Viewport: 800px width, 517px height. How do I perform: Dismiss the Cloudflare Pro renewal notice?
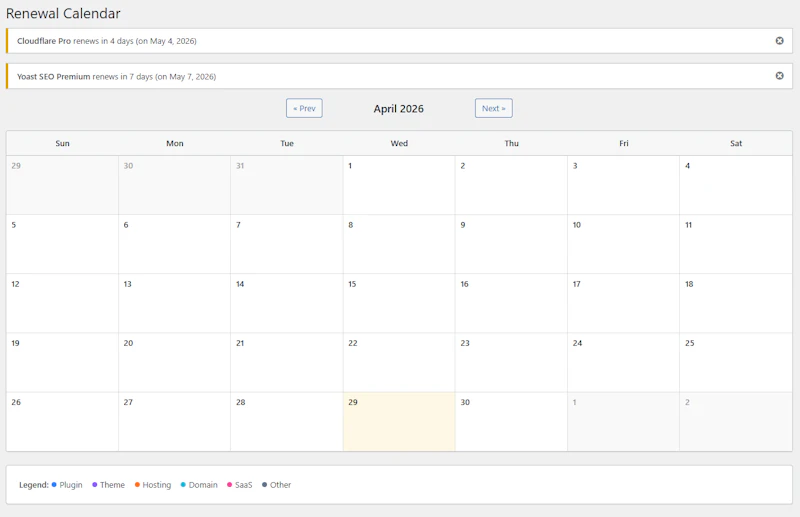pyautogui.click(x=779, y=41)
